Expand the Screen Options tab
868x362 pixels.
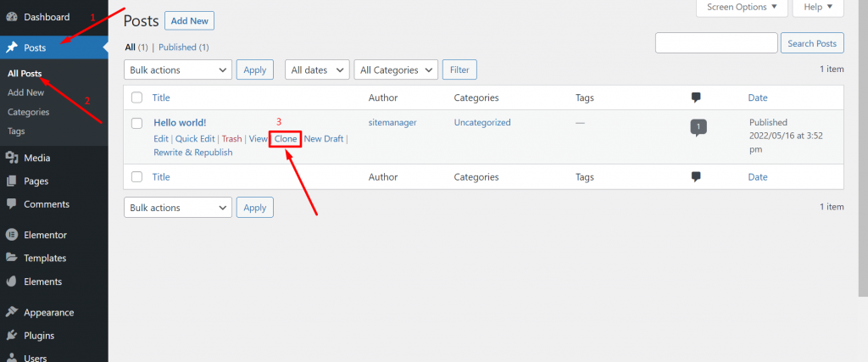(x=741, y=8)
